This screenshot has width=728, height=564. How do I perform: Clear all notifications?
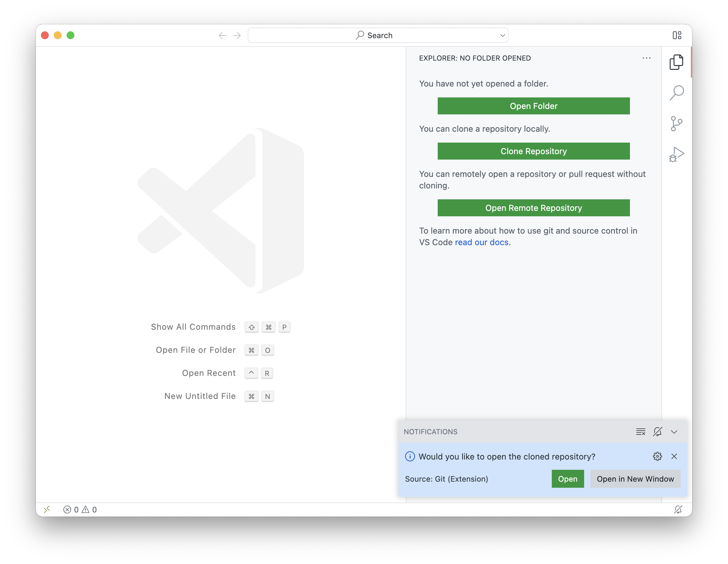pyautogui.click(x=641, y=432)
